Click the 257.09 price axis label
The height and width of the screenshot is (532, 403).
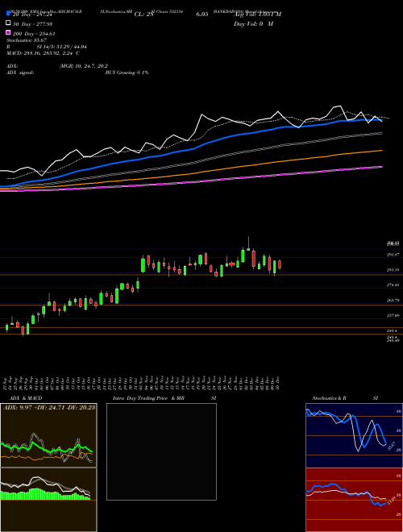(x=393, y=316)
